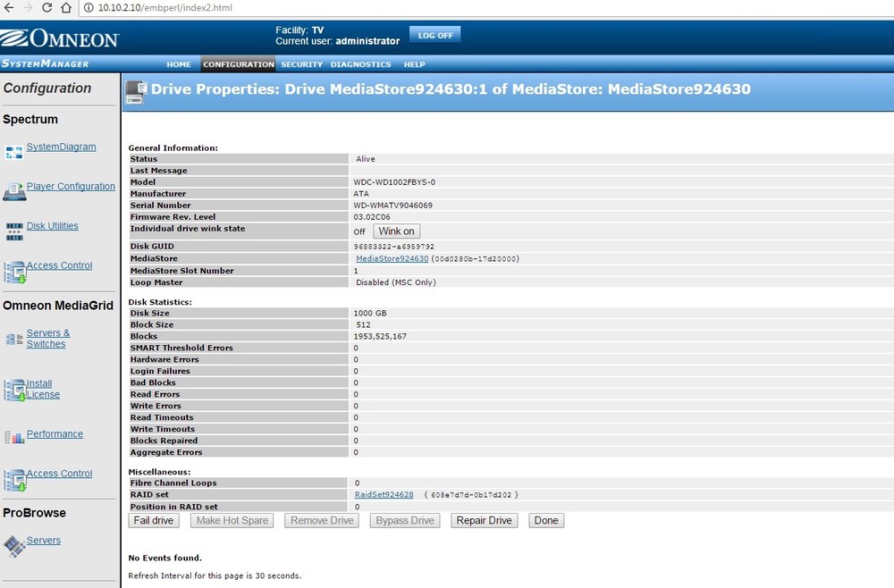Click the Facility: TV text

pos(299,30)
